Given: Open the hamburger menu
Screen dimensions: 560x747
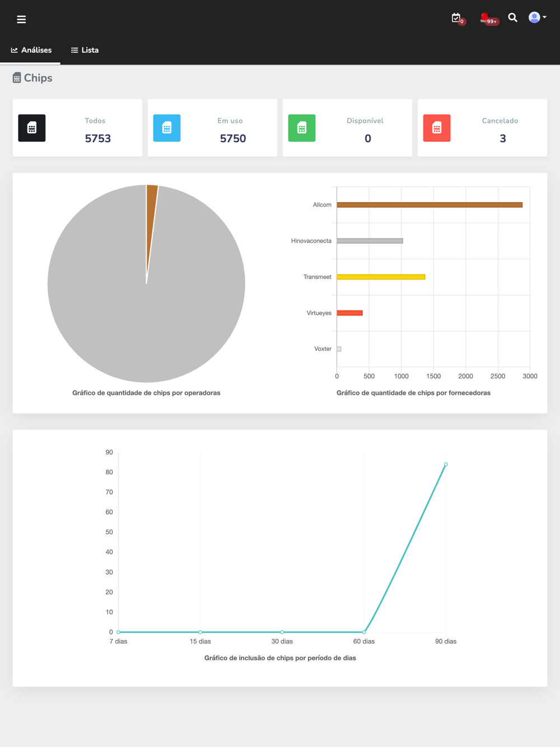Looking at the screenshot, I should coord(21,20).
